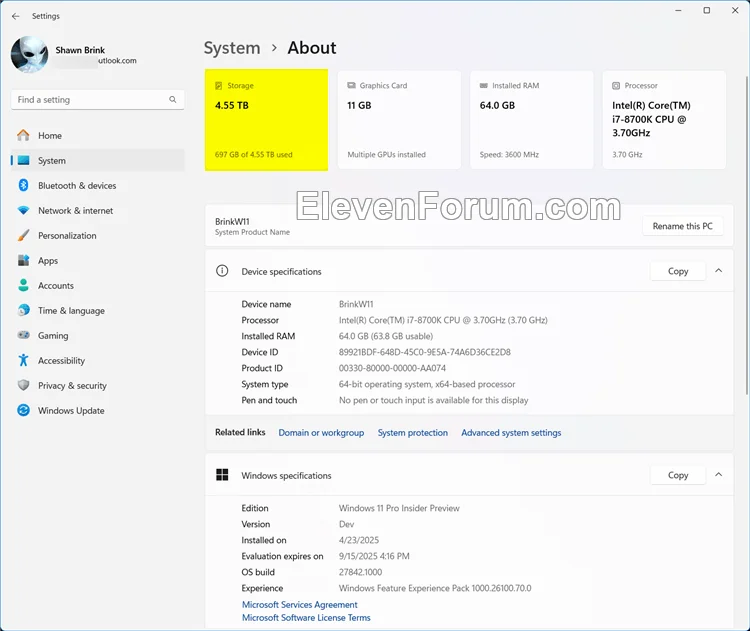The image size is (750, 631).
Task: Open Time & language settings
Action: tap(98, 310)
